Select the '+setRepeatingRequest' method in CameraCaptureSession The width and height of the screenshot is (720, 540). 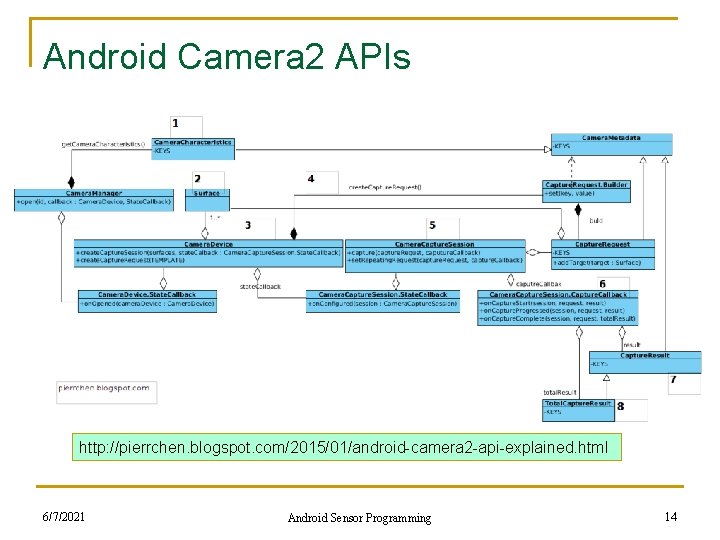(x=435, y=260)
